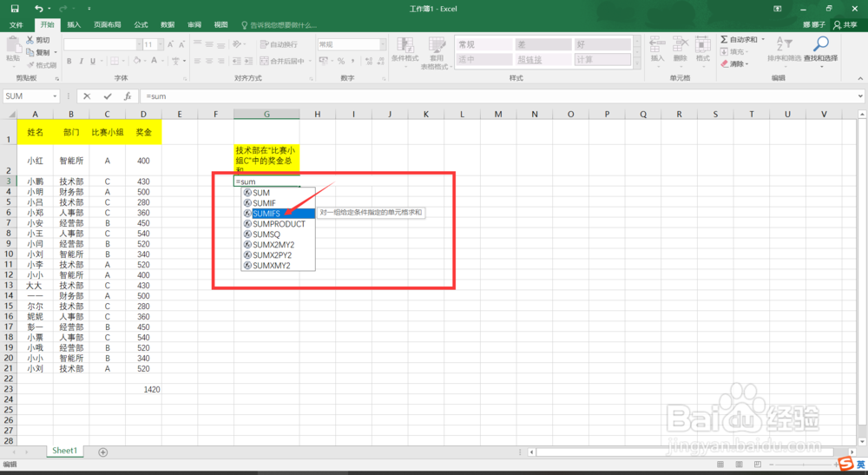Click the comma style icon

[x=352, y=61]
